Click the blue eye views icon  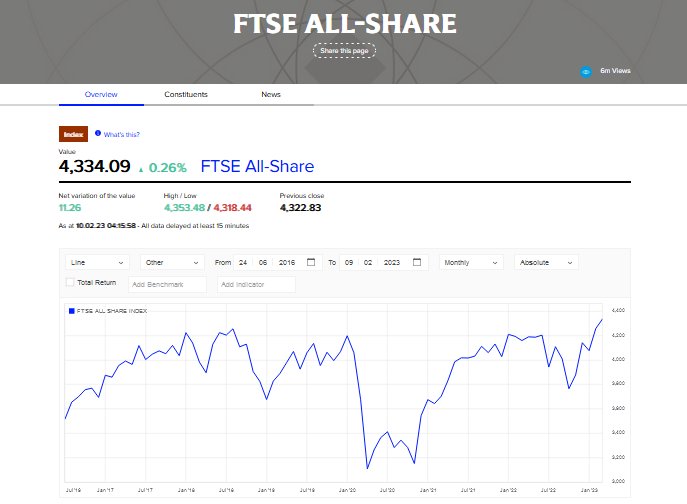[585, 71]
